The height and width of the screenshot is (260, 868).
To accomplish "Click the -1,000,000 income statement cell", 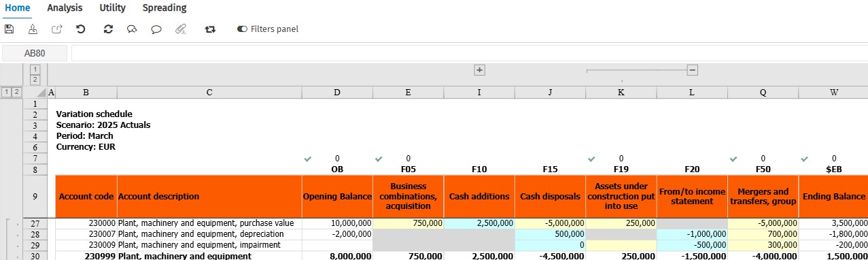I will [x=692, y=233].
